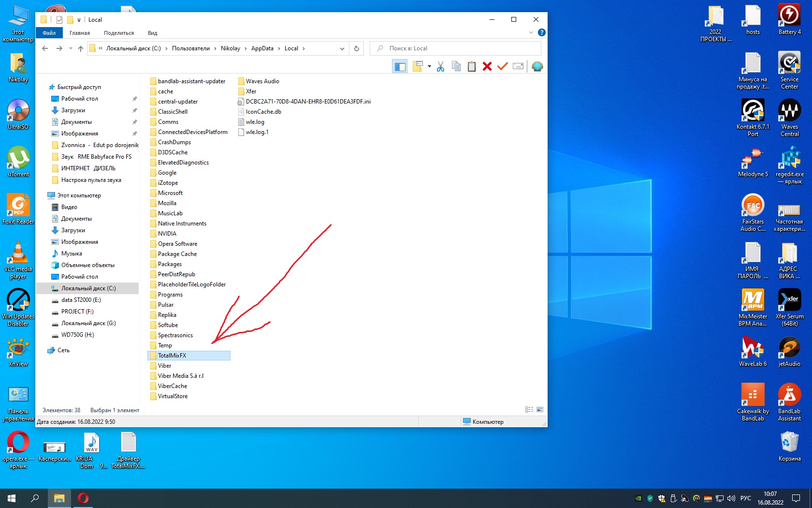Select the VLC media player desktop icon
The height and width of the screenshot is (508, 812).
pyautogui.click(x=18, y=260)
